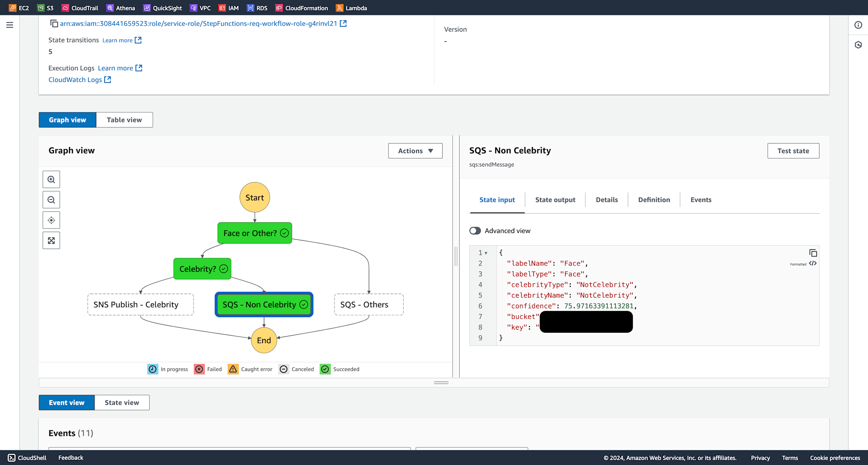Click the "celebrityType" JSON key

coord(537,285)
